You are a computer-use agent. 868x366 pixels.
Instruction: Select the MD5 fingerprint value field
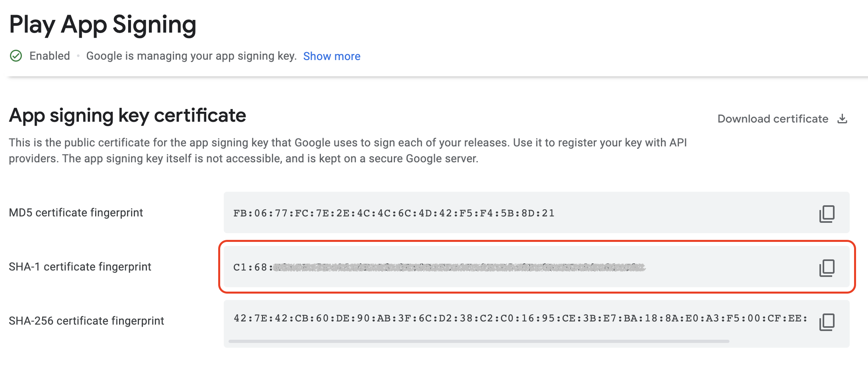tap(393, 213)
